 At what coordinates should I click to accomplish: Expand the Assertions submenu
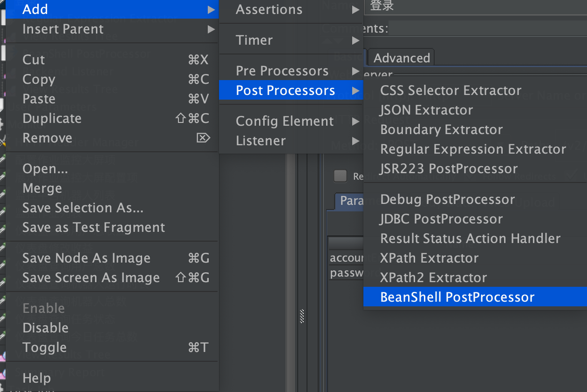pos(291,9)
